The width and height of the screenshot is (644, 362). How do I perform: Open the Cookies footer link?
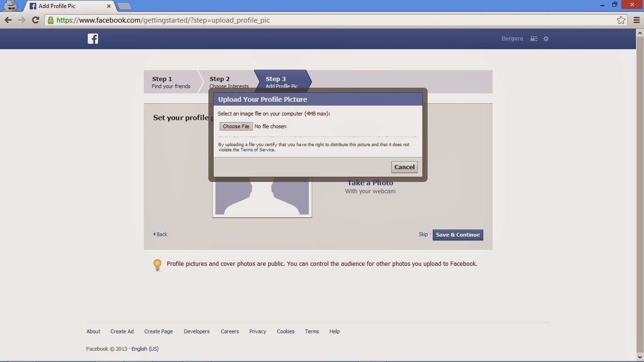coord(286,331)
